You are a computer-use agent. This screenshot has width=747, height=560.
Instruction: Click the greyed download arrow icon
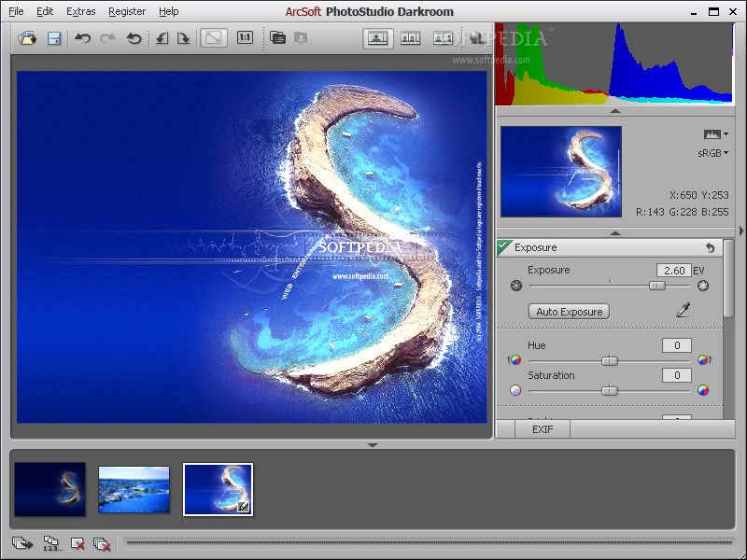tap(301, 37)
